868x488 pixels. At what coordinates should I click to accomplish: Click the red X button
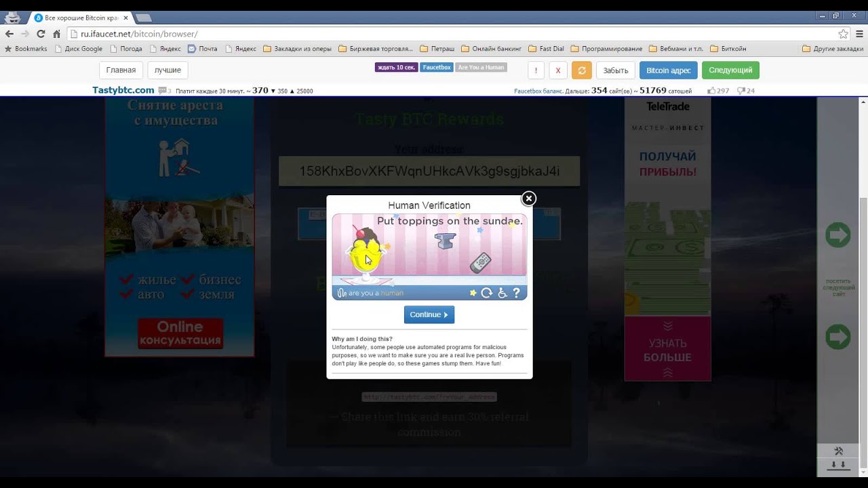tap(558, 70)
